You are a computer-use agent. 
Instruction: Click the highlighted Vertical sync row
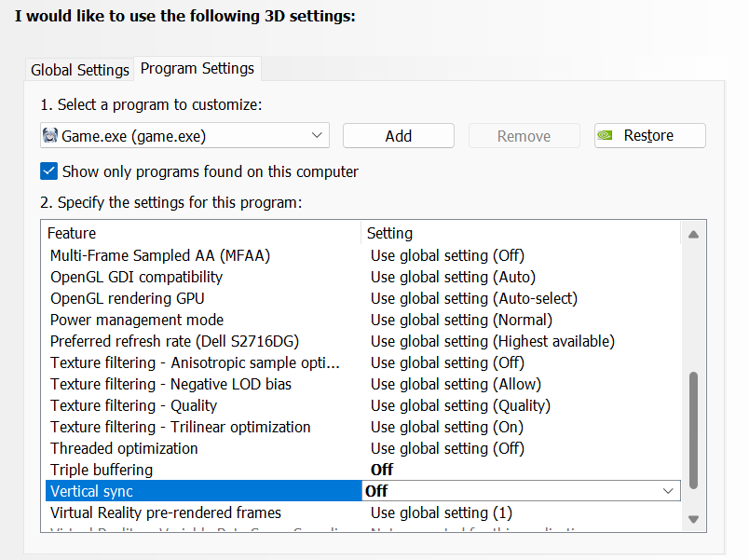coord(203,491)
